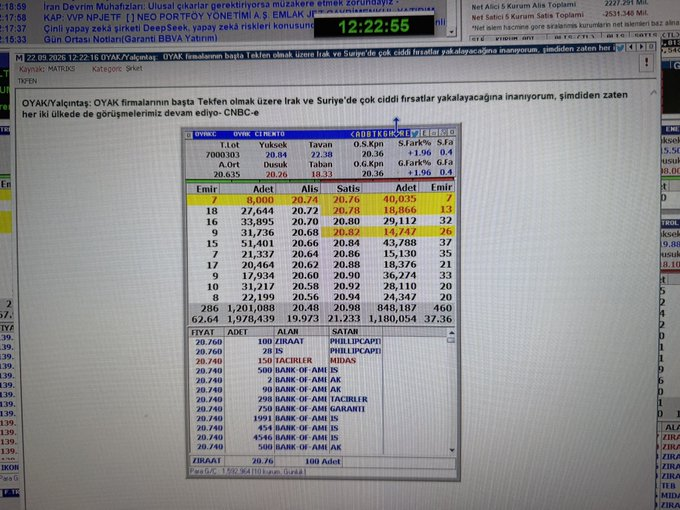Click the trades list scroll-up arrow

pyautogui.click(x=451, y=332)
